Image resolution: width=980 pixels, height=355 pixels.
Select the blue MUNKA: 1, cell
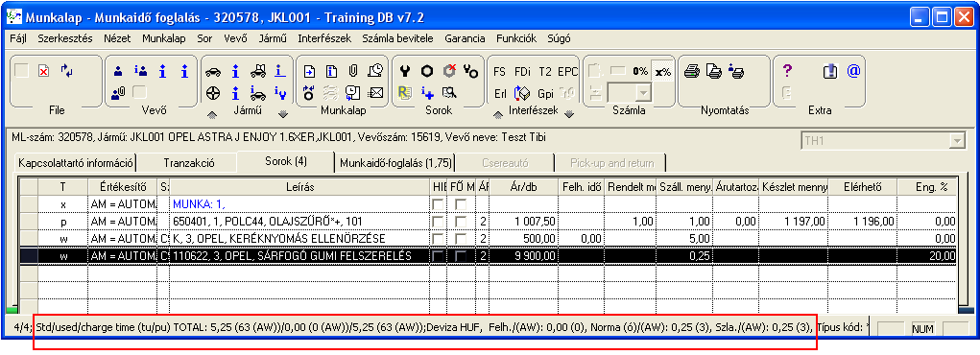click(x=299, y=203)
